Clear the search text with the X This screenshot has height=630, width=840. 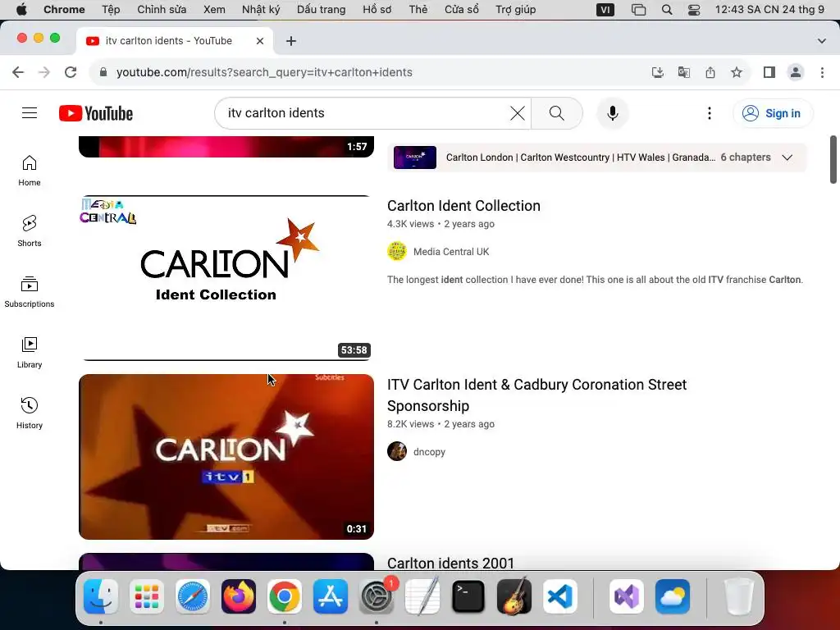pyautogui.click(x=517, y=113)
